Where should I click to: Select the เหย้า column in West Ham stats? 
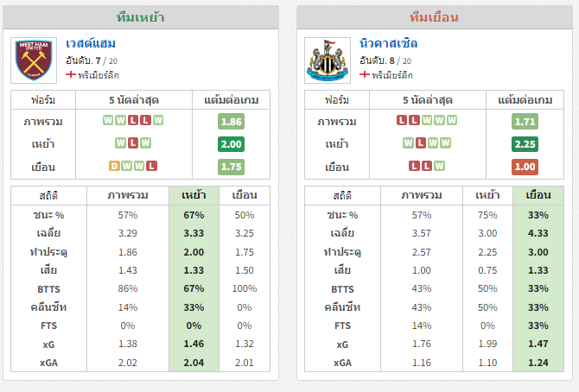[x=194, y=195]
